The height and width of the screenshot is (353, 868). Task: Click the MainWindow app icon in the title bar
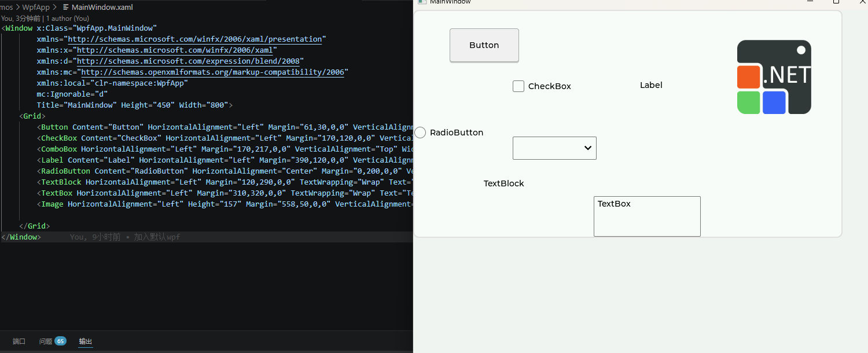click(x=421, y=2)
